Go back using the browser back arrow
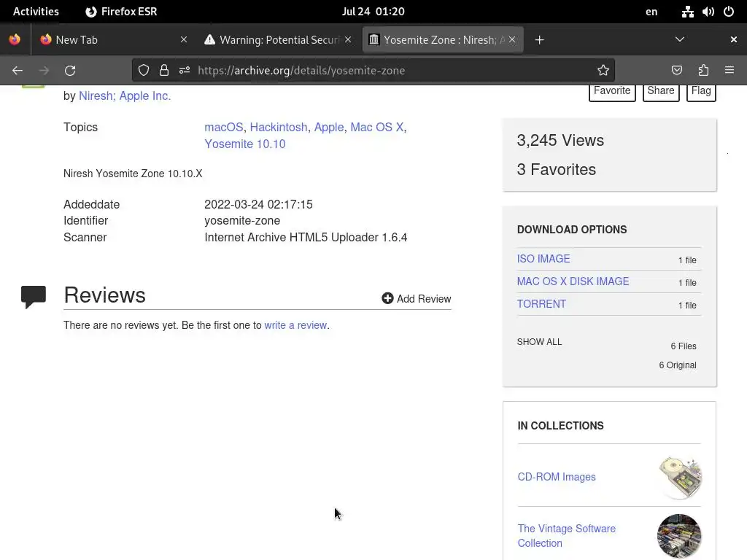 click(x=18, y=71)
